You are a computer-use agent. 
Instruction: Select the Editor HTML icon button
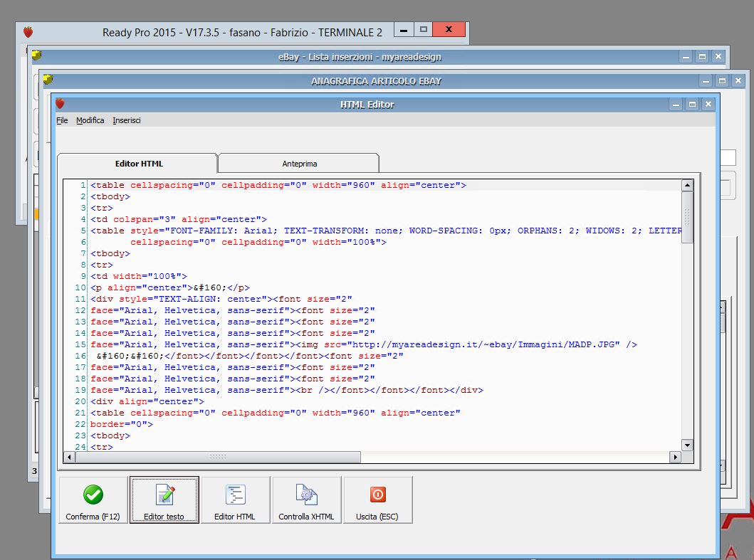pos(235,495)
